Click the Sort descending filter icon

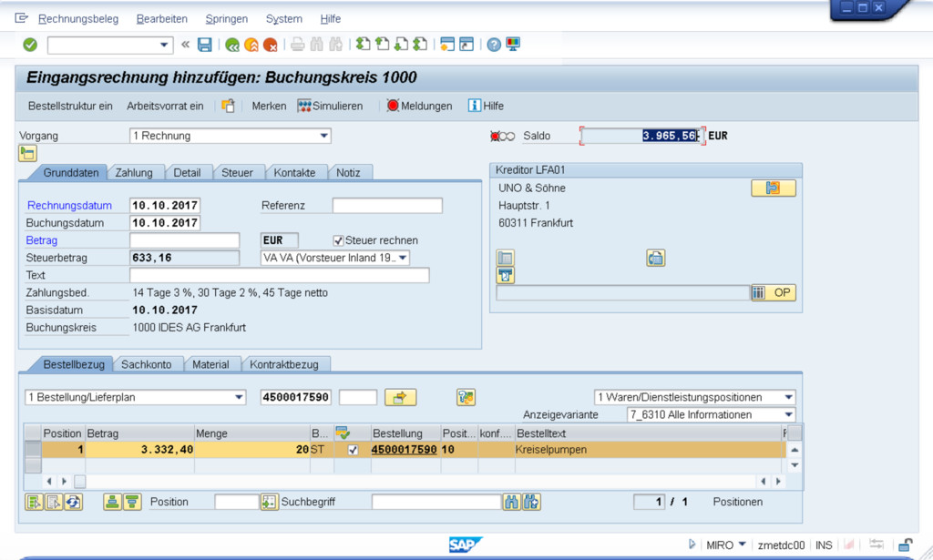132,502
